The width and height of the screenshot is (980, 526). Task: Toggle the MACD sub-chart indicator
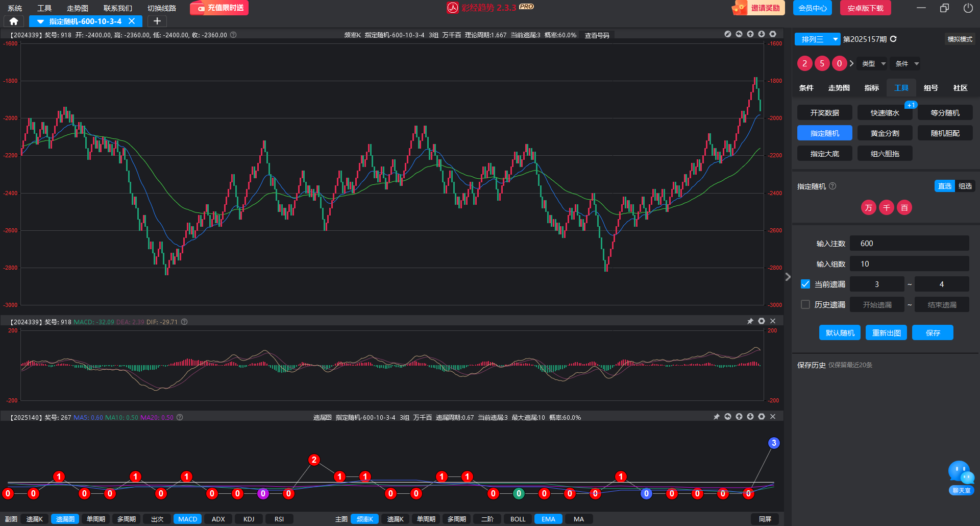[188, 519]
